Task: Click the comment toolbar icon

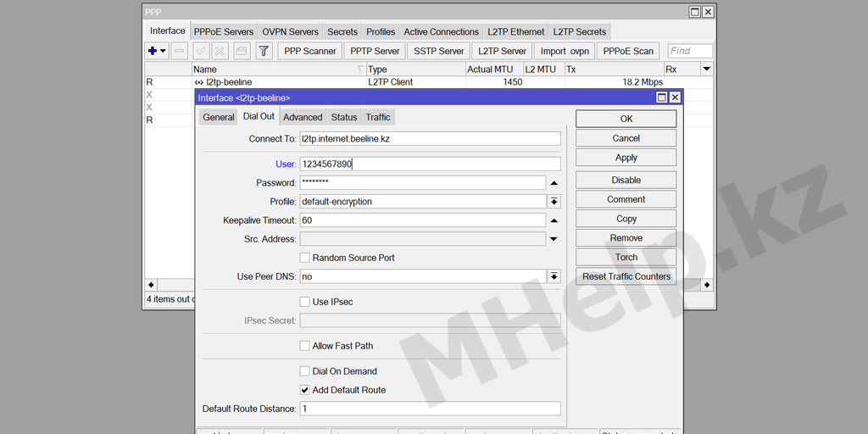Action: [242, 51]
